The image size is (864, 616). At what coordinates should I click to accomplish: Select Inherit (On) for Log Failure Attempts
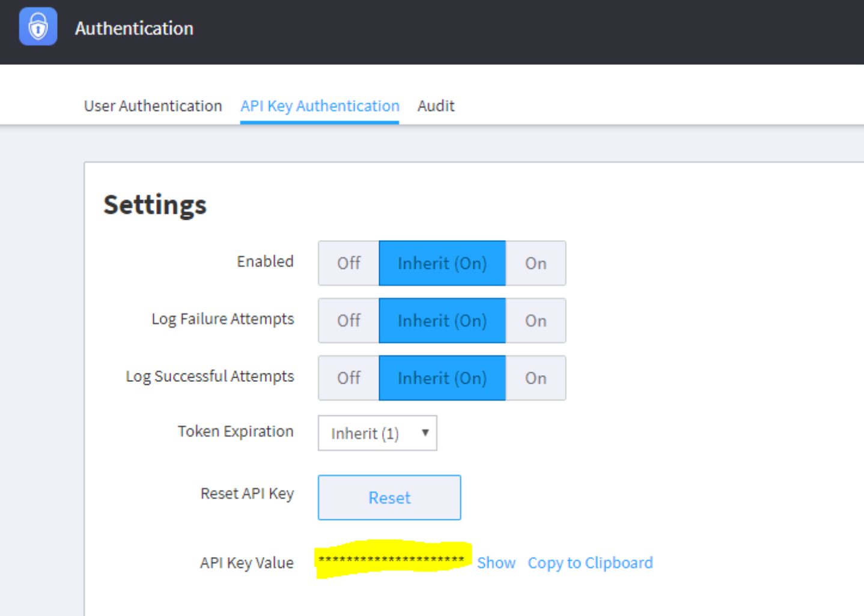click(442, 321)
